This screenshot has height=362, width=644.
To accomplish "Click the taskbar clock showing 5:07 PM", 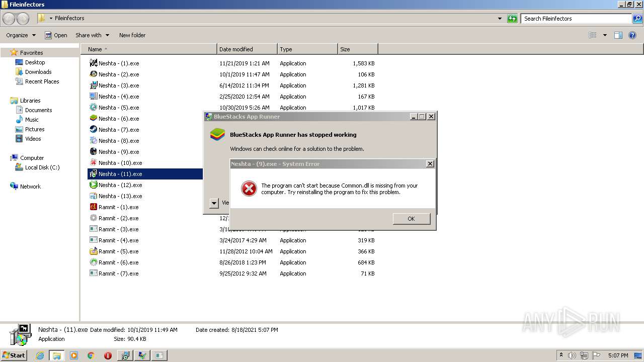I will [x=618, y=355].
